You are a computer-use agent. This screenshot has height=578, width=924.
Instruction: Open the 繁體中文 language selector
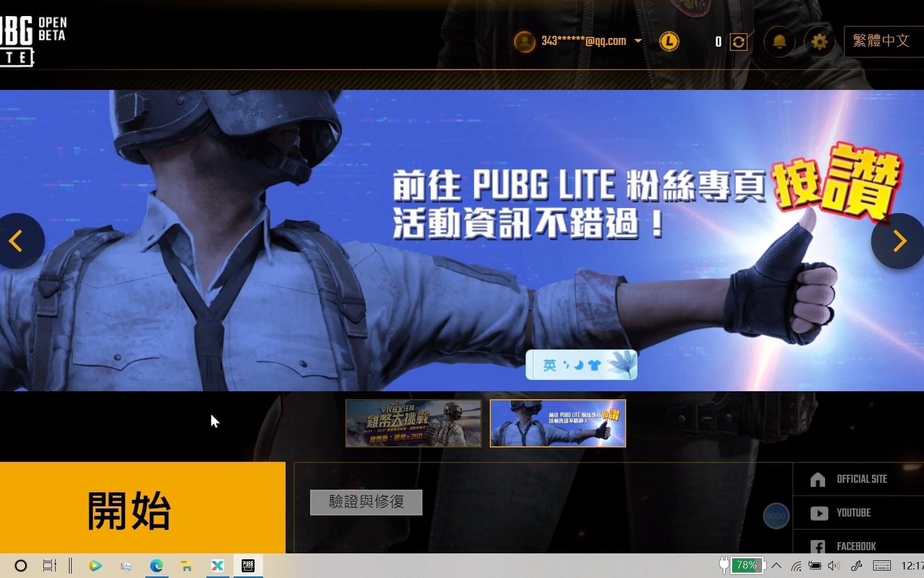click(884, 41)
